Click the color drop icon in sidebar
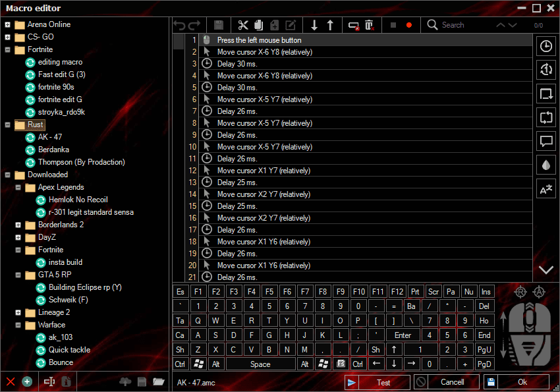Viewport: 560px width, 392px height. tap(546, 165)
